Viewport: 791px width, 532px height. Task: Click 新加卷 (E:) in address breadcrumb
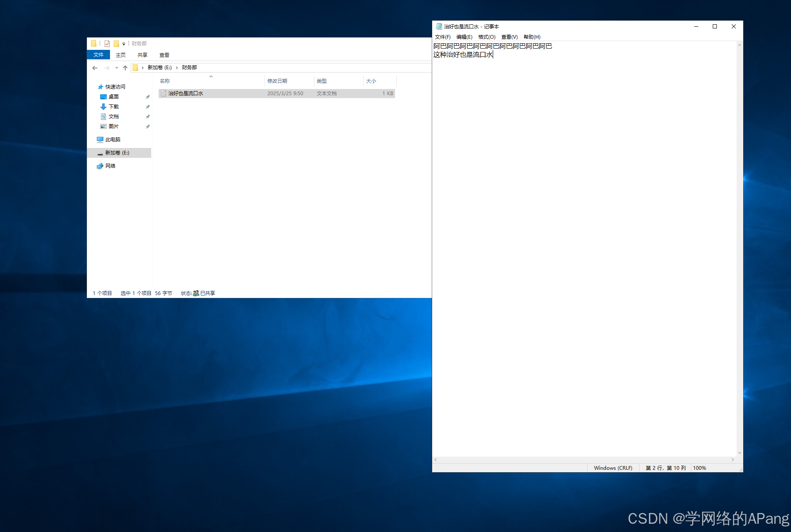point(159,68)
